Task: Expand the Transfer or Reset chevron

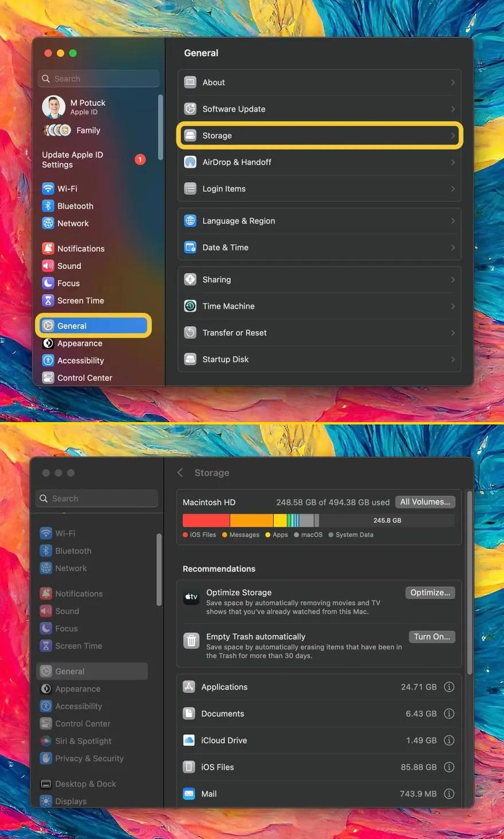Action: [452, 333]
